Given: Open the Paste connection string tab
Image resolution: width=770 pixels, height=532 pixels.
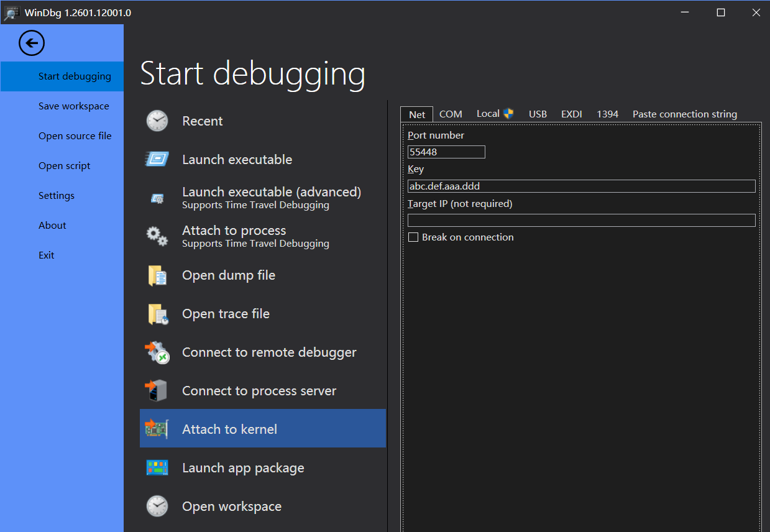Looking at the screenshot, I should pyautogui.click(x=685, y=114).
